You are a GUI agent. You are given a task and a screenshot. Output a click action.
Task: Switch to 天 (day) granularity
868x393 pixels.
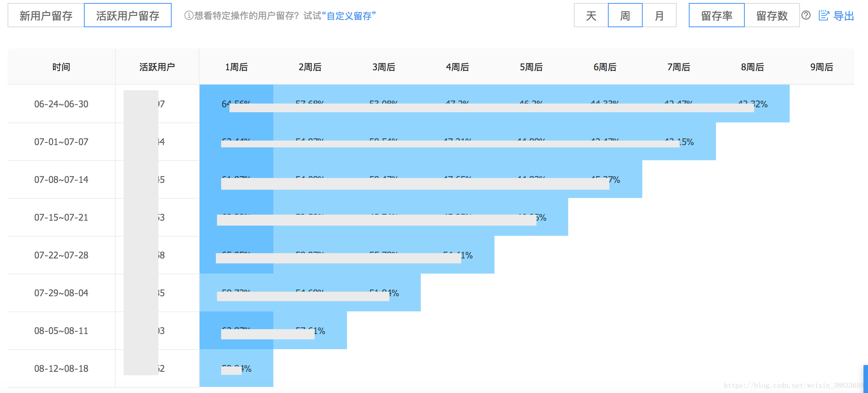[591, 15]
